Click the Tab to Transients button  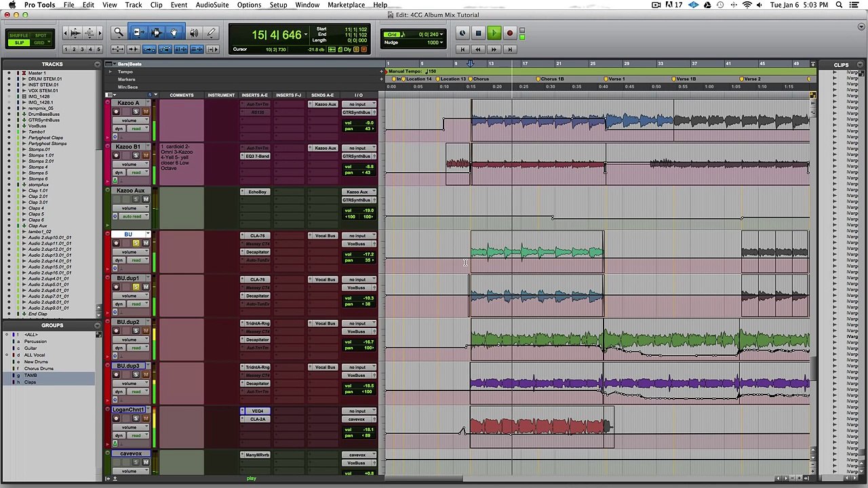(x=133, y=49)
